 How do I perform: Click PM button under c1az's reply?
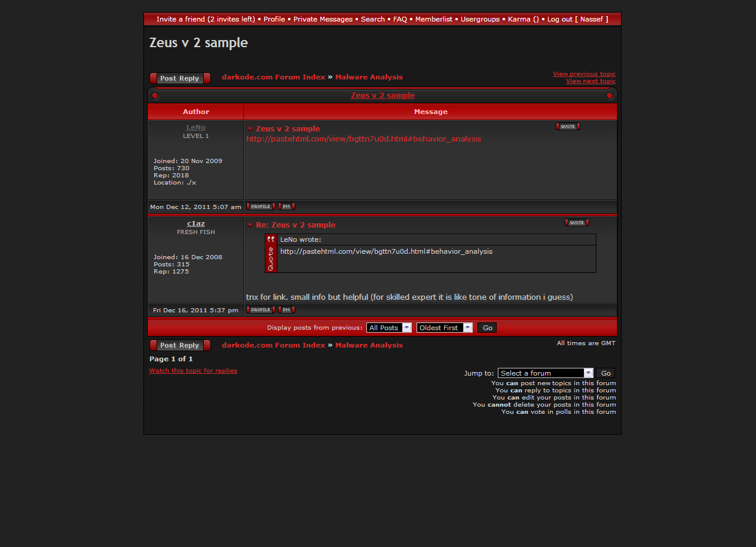286,310
